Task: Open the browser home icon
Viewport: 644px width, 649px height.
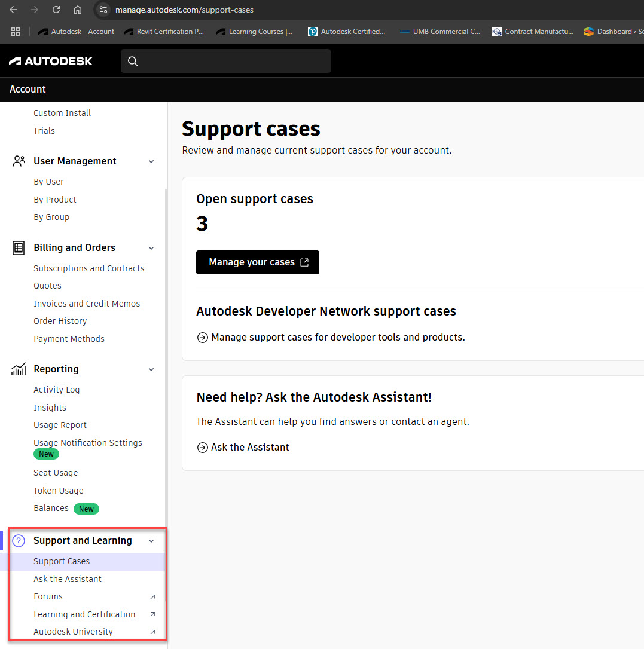Action: tap(78, 10)
